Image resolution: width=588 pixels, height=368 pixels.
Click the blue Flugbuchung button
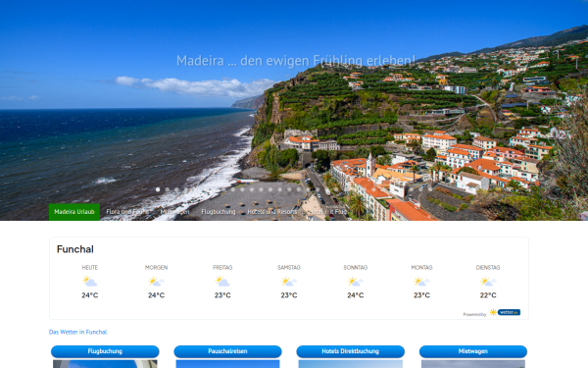click(105, 351)
